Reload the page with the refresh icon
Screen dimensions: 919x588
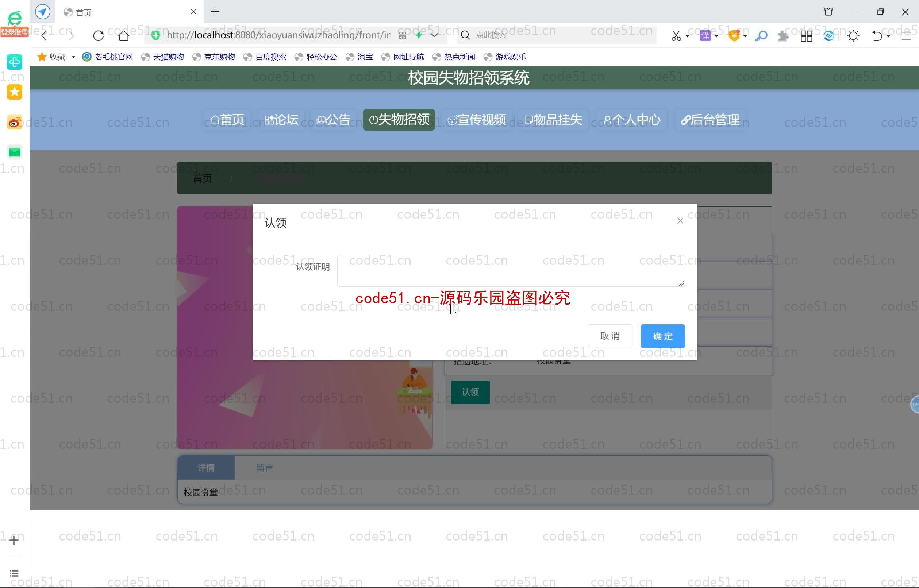point(98,35)
